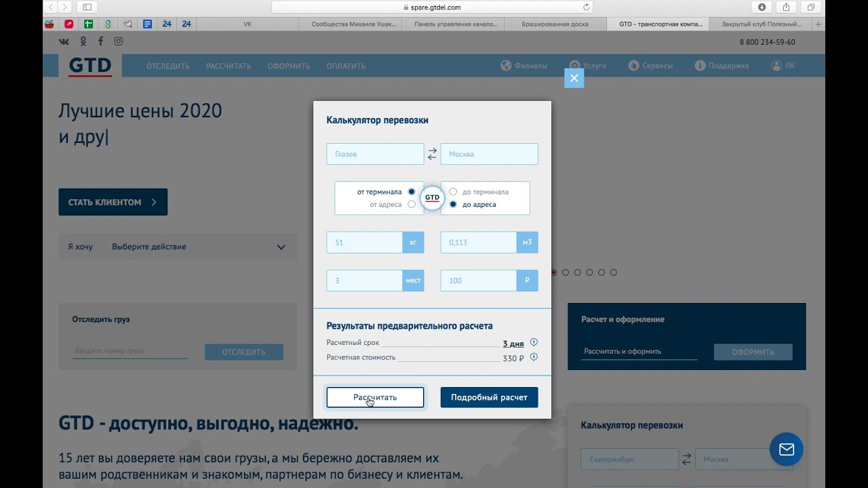Click info icon next to 330 ₽
This screenshot has width=868, height=488.
(x=534, y=357)
